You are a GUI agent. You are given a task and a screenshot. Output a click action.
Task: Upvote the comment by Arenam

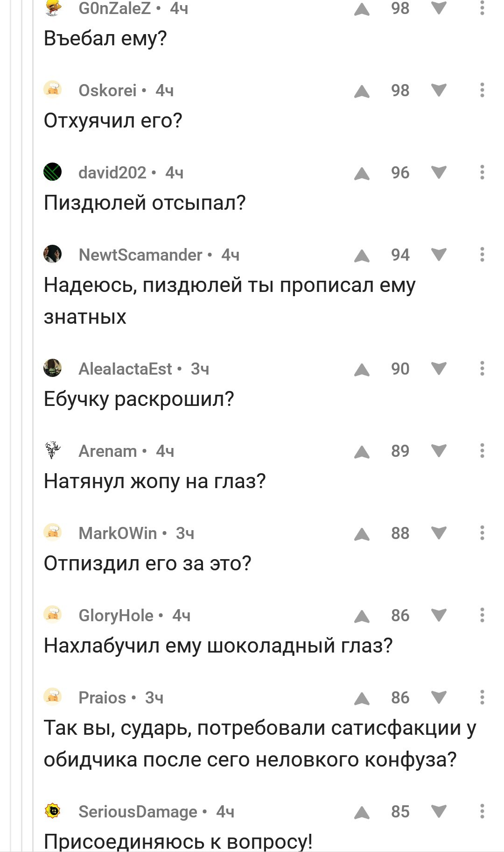(x=362, y=452)
